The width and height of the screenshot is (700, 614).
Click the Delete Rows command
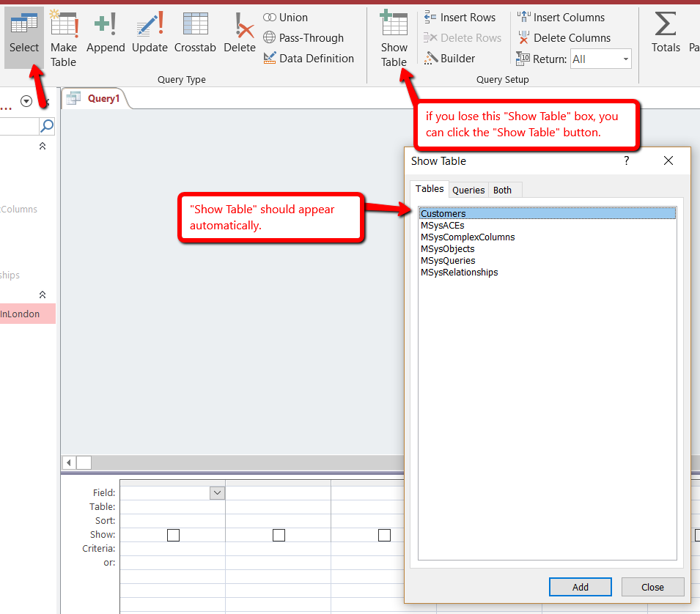[462, 38]
